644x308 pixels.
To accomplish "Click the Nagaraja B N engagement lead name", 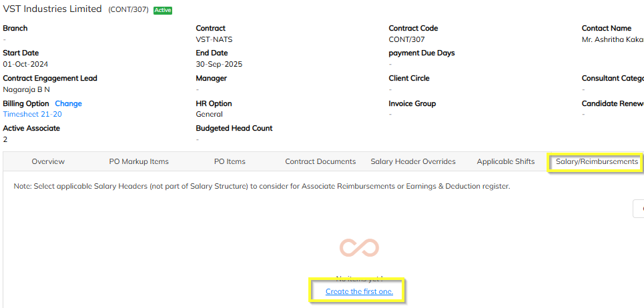I will [x=26, y=89].
